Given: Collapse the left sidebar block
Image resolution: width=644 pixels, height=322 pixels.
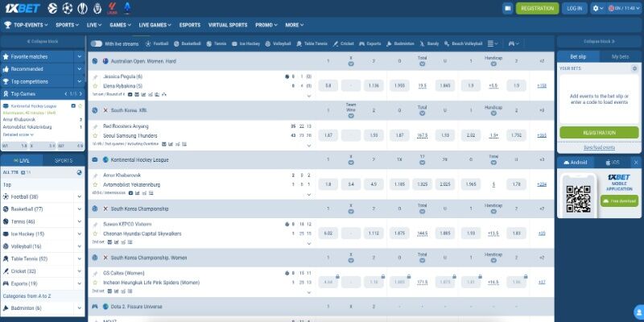Looking at the screenshot, I should (x=43, y=42).
